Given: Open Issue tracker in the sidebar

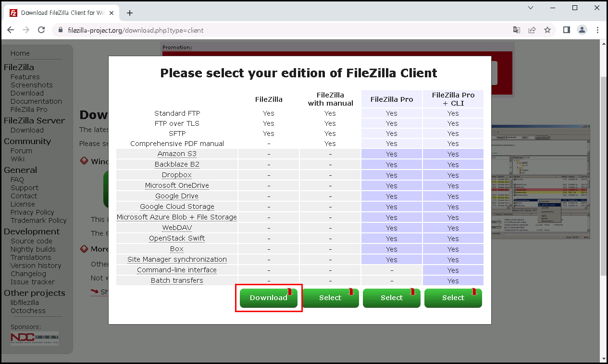Looking at the screenshot, I should 33,282.
